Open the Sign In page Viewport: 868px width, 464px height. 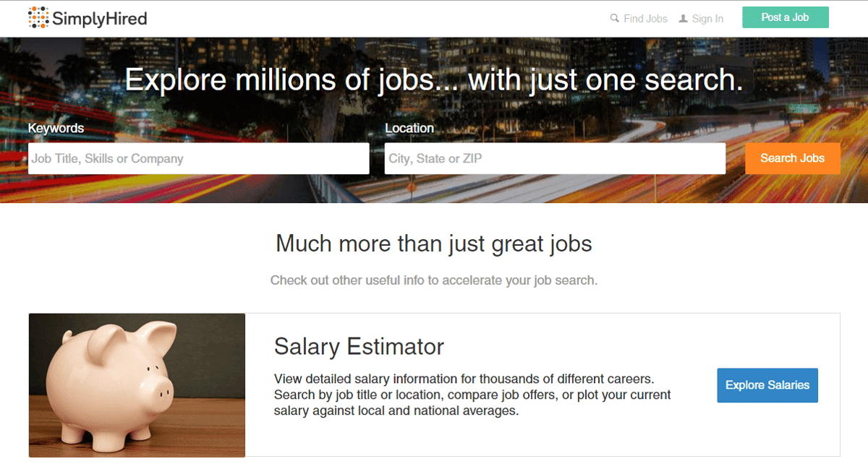point(707,18)
